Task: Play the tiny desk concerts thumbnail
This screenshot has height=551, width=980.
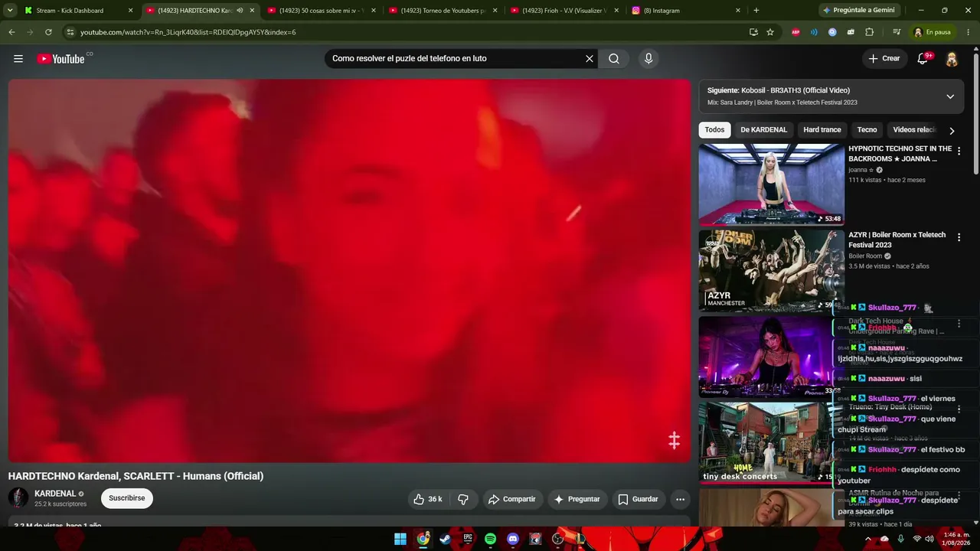Action: (x=772, y=443)
